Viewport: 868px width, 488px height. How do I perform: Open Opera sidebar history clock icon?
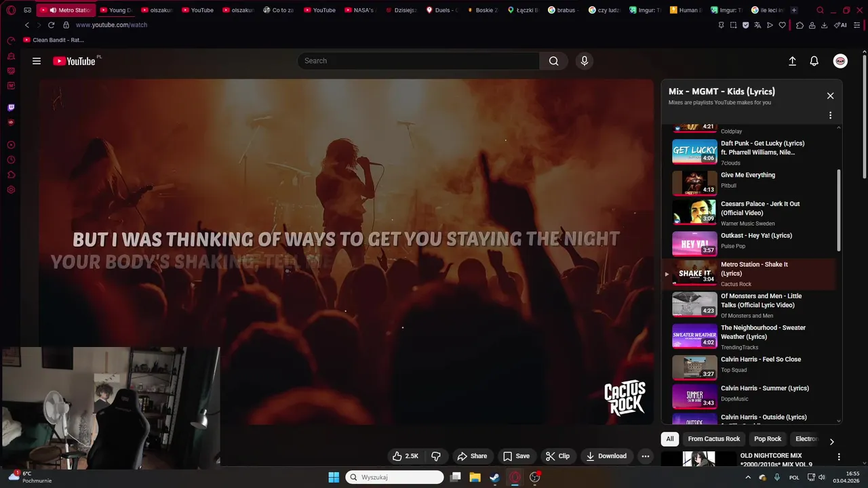(11, 160)
